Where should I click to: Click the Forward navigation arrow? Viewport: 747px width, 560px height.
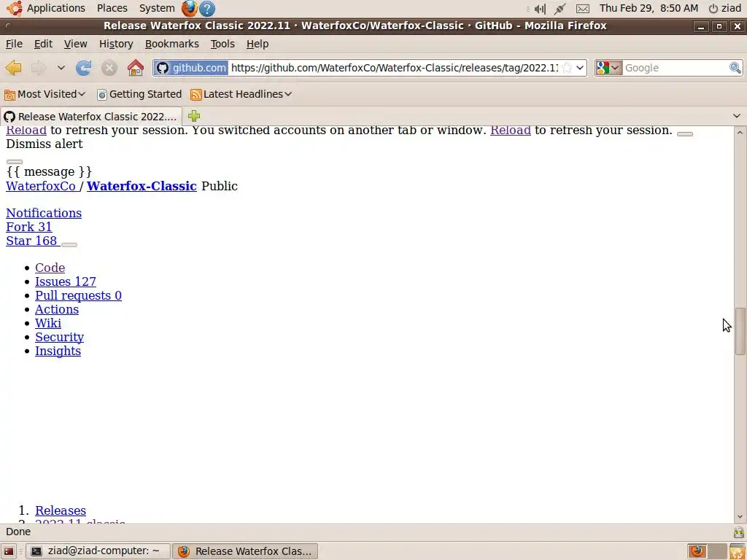coord(39,68)
